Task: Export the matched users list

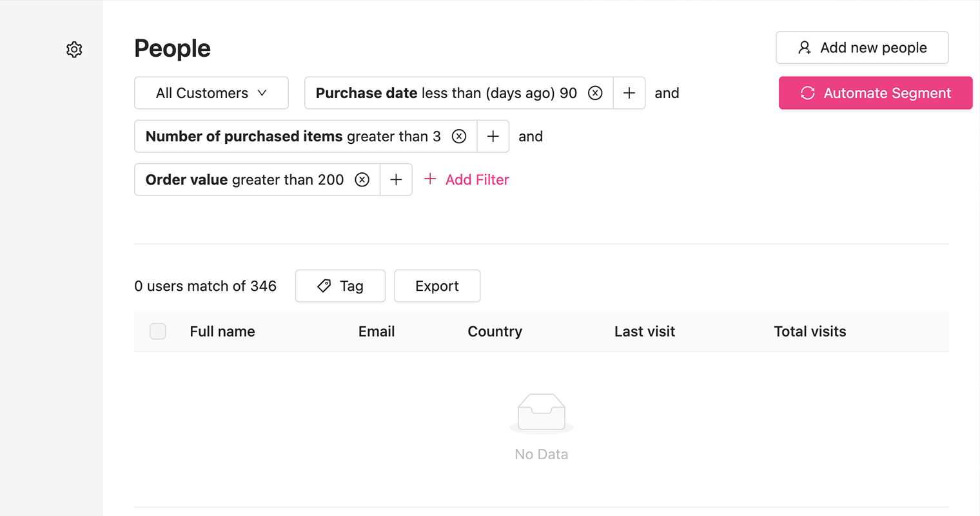Action: [x=437, y=286]
